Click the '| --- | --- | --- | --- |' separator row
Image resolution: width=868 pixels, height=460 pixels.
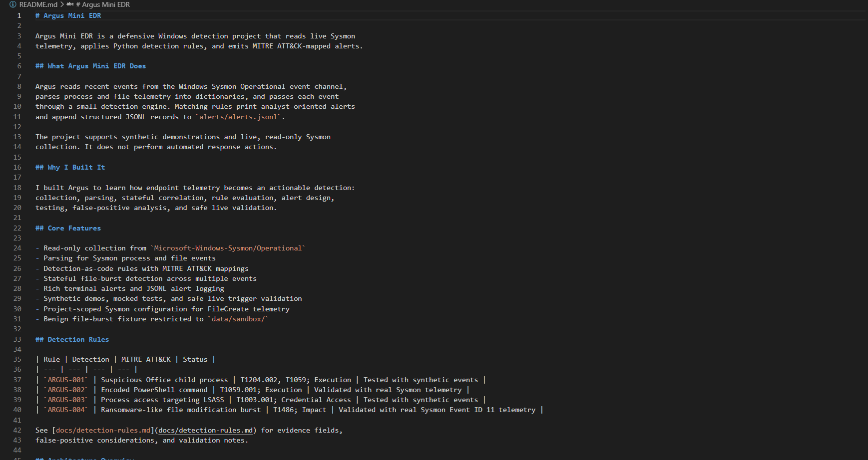point(86,369)
